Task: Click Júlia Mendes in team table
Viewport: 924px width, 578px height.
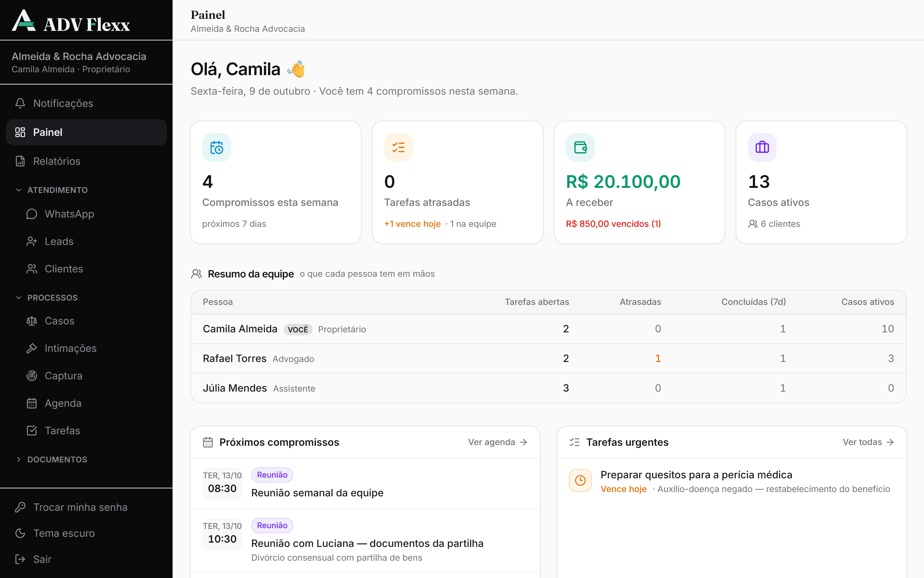Action: tap(235, 388)
